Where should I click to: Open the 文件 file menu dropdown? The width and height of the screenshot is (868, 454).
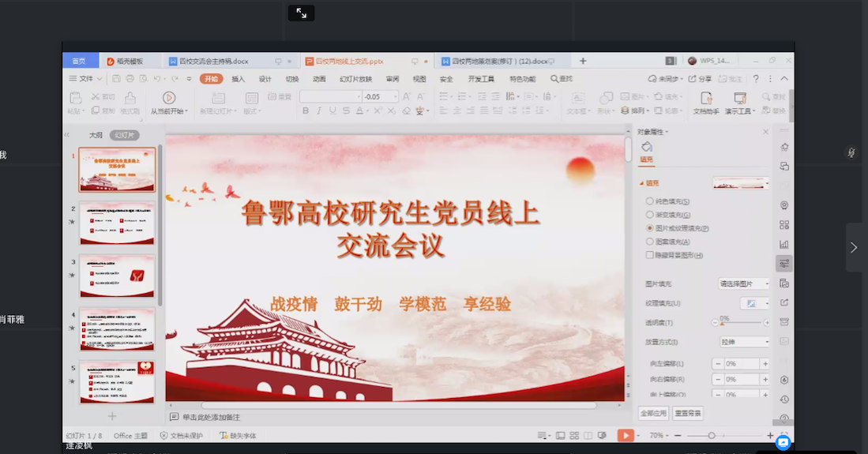[85, 79]
